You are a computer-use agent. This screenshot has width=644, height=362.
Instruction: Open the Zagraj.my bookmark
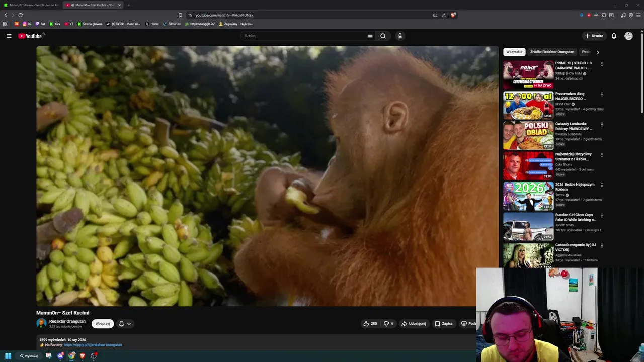pyautogui.click(x=236, y=24)
